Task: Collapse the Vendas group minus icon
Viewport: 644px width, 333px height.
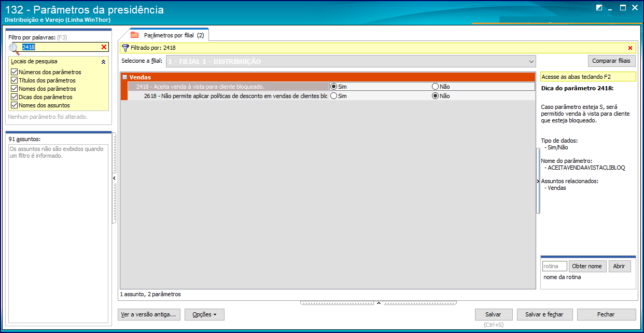Action: 124,77
